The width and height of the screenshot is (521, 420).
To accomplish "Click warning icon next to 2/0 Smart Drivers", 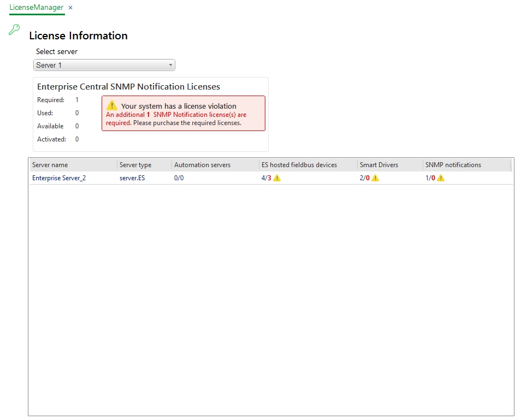I will pyautogui.click(x=375, y=178).
